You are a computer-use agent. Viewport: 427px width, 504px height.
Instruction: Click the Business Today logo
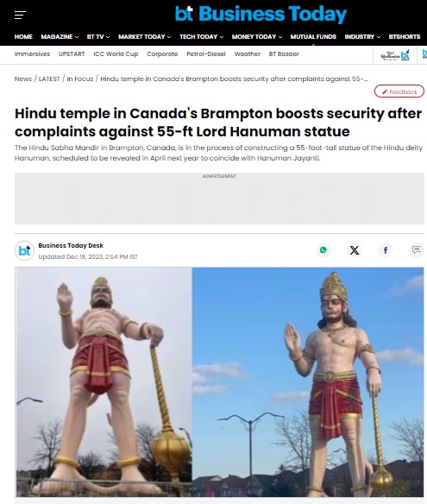[x=261, y=14]
